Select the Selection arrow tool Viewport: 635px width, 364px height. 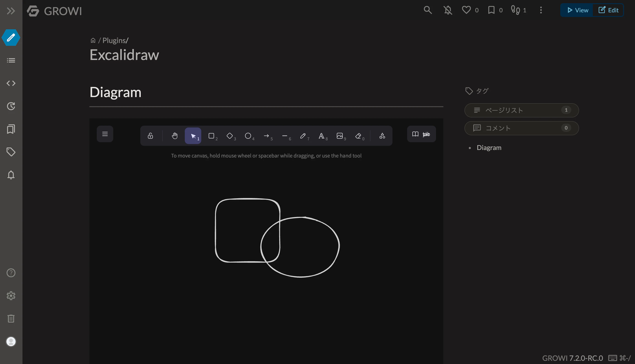tap(193, 136)
